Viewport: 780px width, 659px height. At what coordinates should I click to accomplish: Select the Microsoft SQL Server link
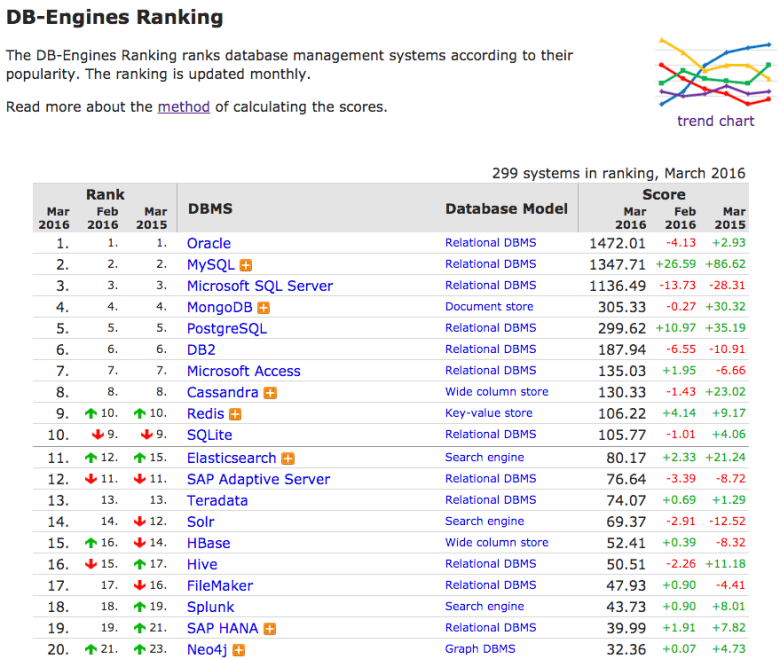click(x=259, y=286)
